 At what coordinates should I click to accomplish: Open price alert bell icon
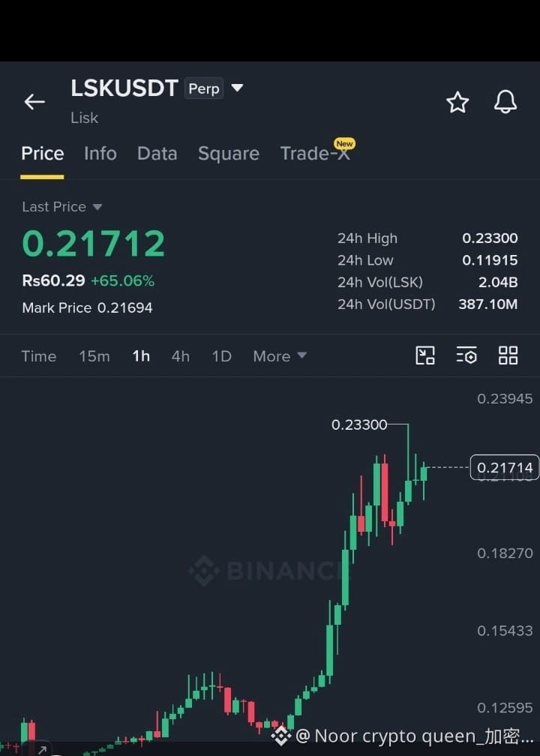pos(505,102)
